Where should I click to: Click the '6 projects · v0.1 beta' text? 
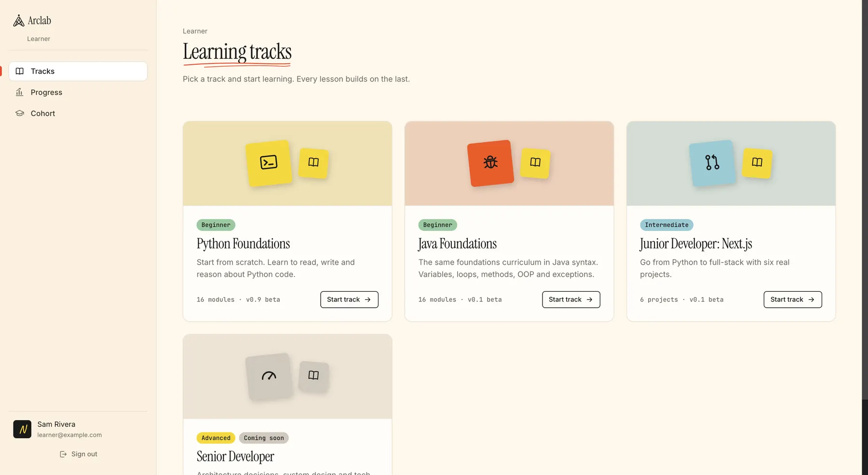[682, 300]
